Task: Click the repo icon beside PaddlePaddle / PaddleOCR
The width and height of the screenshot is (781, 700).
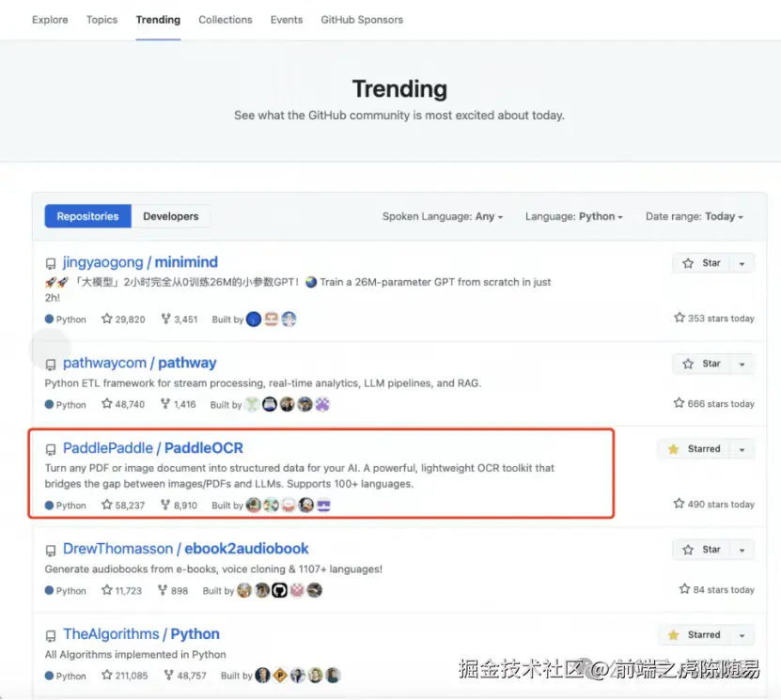Action: pyautogui.click(x=51, y=449)
